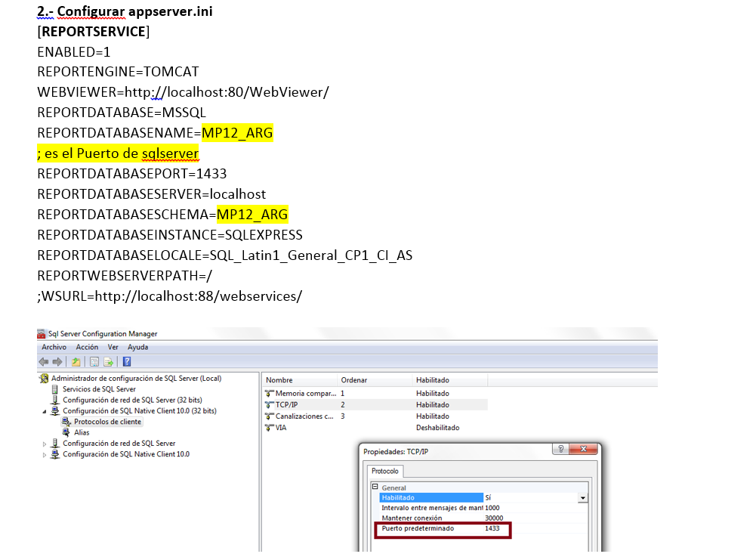The width and height of the screenshot is (756, 557).
Task: Click the Memoria compar... protocol icon
Action: pos(269,393)
